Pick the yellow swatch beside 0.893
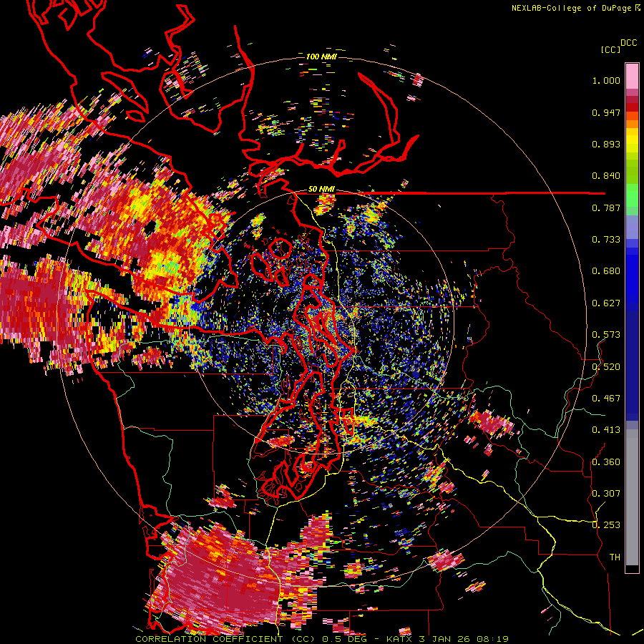The height and width of the screenshot is (644, 644). coord(632,141)
